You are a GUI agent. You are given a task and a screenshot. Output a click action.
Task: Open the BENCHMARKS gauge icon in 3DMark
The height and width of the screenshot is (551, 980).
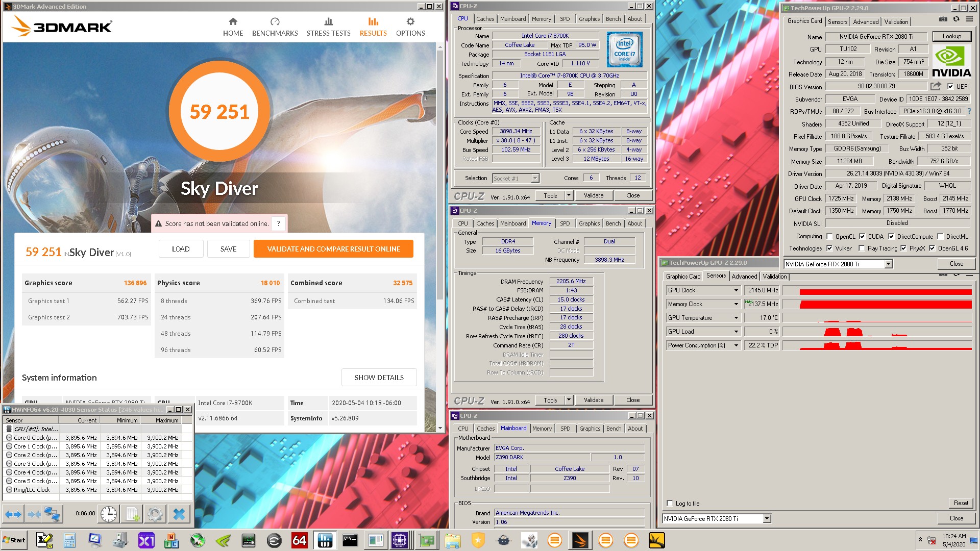275,21
